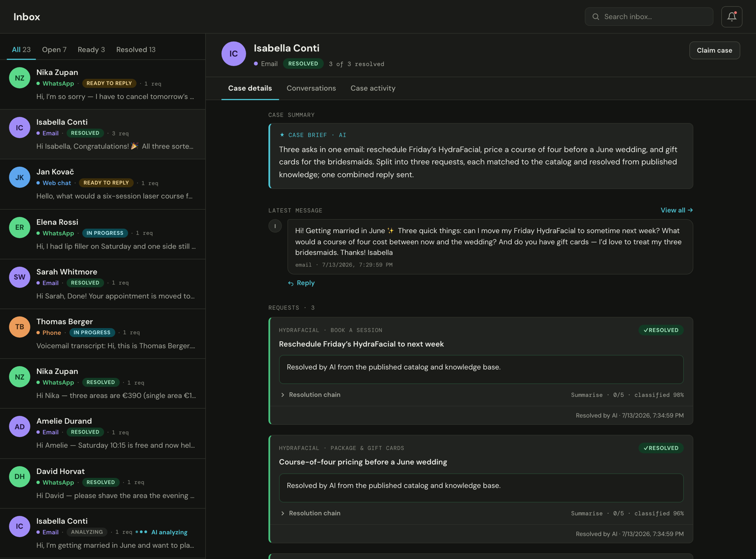Click the 'classified 98%' text
This screenshot has width=756, height=559.
[x=659, y=395]
